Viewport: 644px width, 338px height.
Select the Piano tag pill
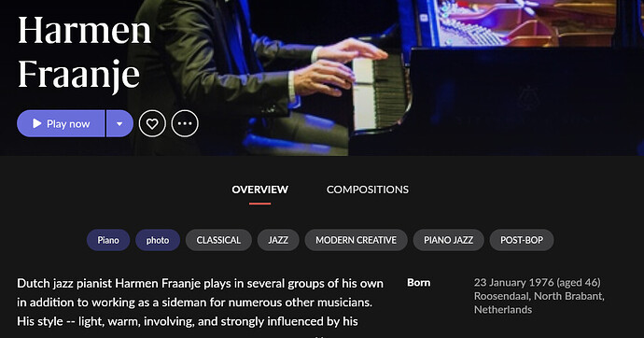pos(108,240)
